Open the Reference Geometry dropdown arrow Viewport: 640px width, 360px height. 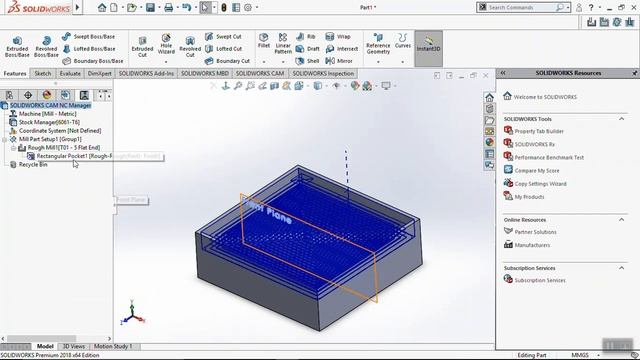[378, 62]
